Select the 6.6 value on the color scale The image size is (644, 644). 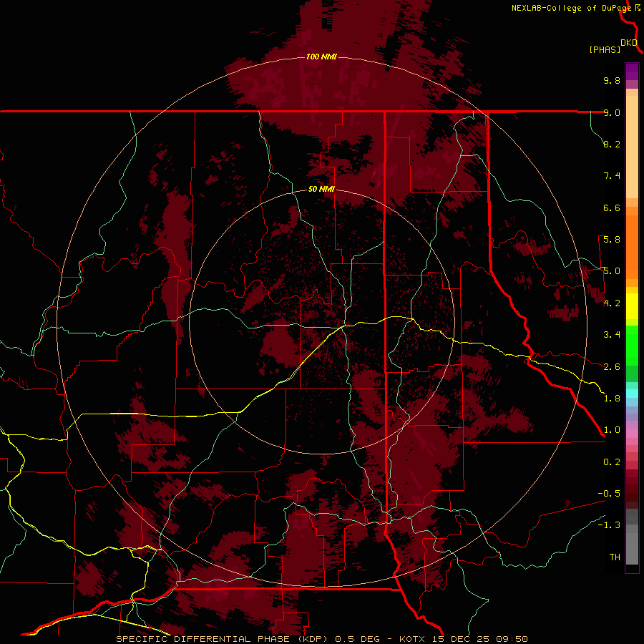point(612,208)
